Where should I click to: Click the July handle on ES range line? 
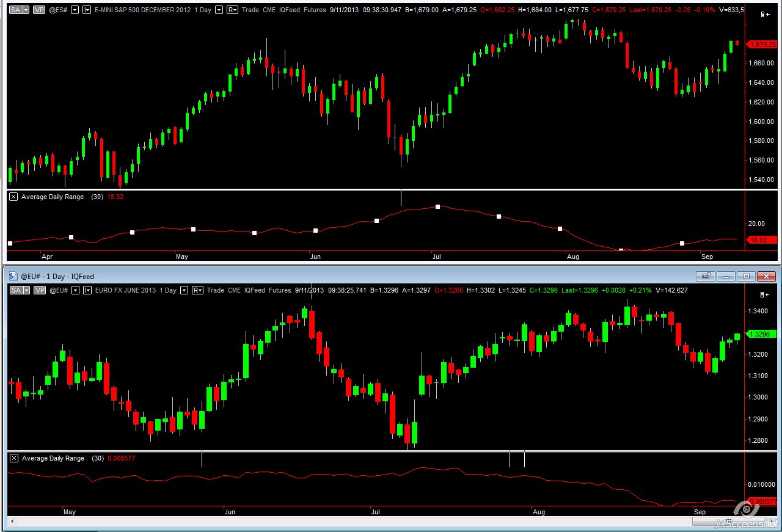coord(437,206)
